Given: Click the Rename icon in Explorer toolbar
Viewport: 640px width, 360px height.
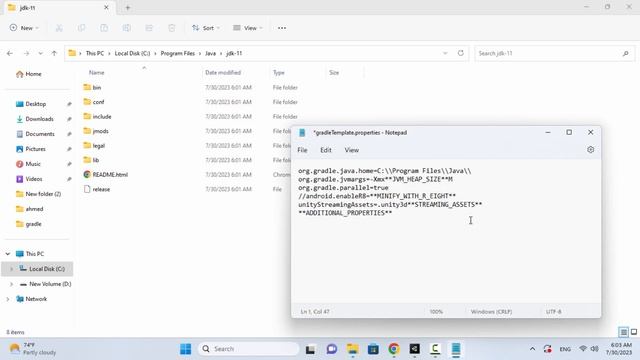Looking at the screenshot, I should tap(127, 28).
